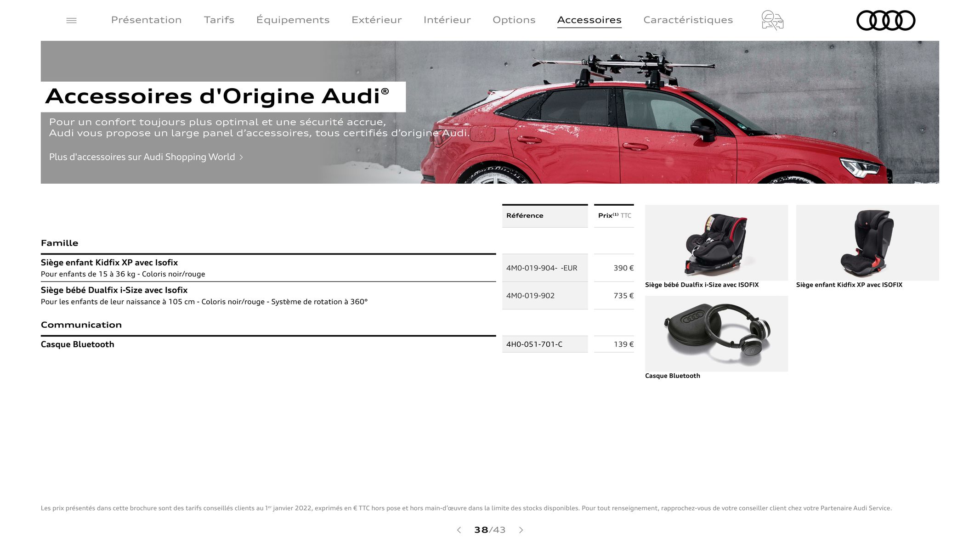Click the 'Casque Bluetooth' caption under headphones image

[673, 376]
